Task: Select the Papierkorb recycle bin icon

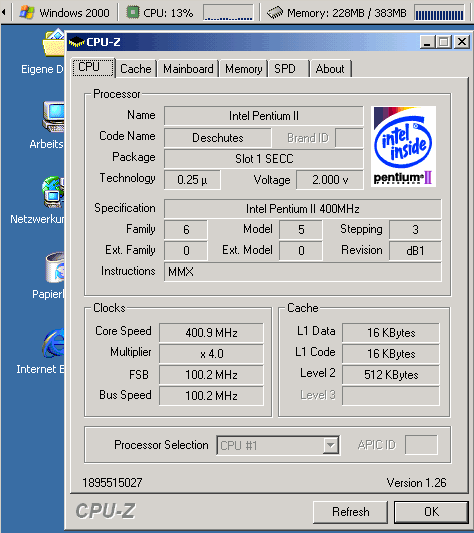Action: (55, 268)
